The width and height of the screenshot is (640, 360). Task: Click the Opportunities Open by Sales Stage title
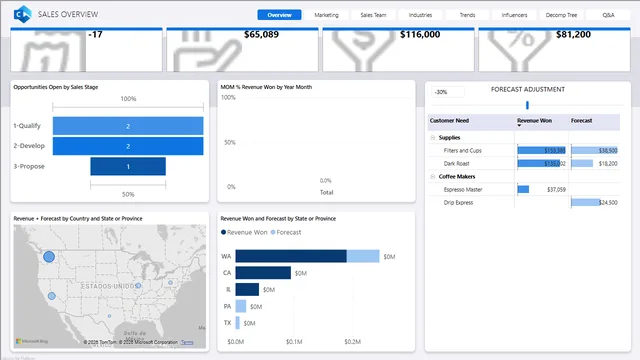56,87
